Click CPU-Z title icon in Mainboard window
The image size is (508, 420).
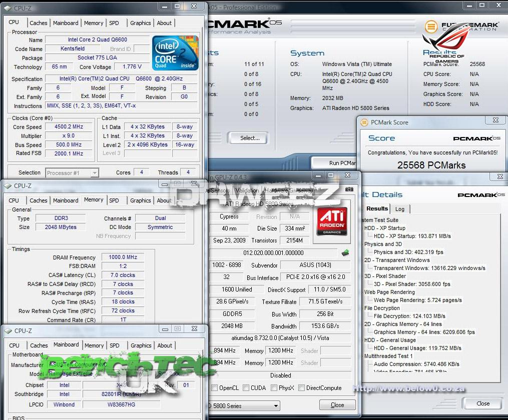point(8,330)
